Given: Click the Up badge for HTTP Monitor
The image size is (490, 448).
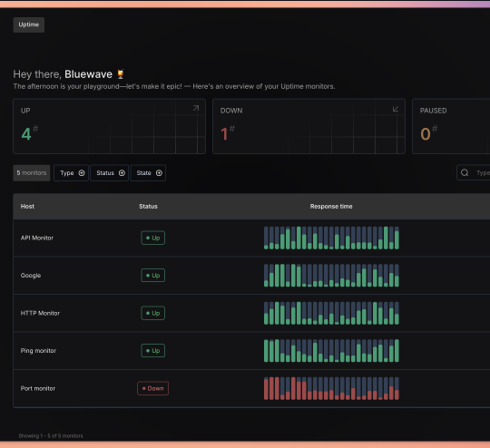Looking at the screenshot, I should 152,313.
